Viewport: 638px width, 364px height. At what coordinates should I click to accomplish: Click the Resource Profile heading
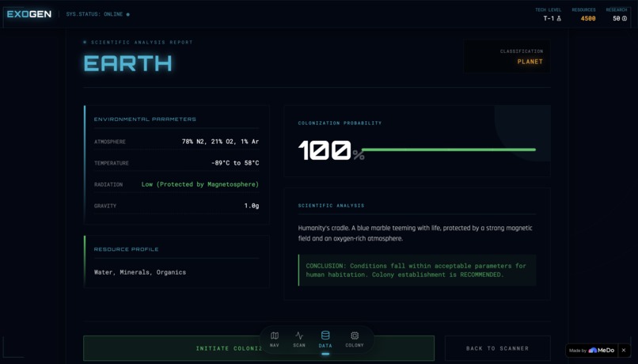point(126,249)
